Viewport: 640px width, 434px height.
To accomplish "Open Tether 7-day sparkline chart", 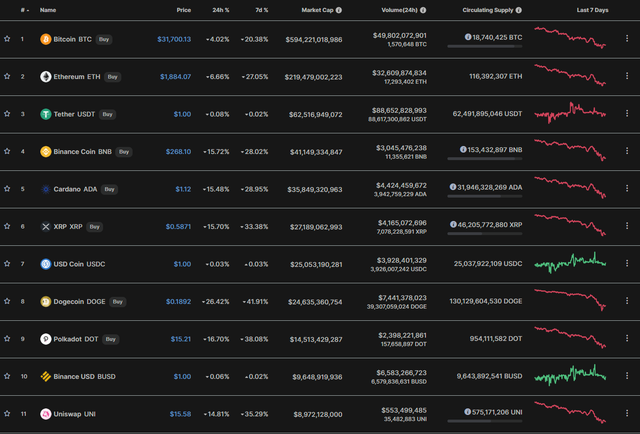I will [570, 113].
